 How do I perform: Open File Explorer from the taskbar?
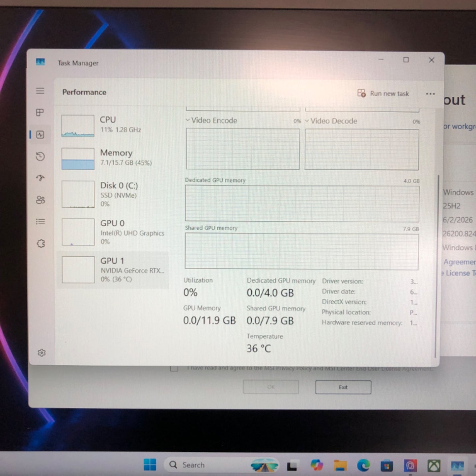[340, 465]
